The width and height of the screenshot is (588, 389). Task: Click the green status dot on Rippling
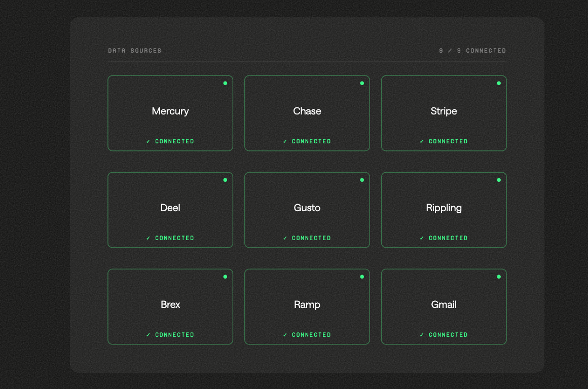point(499,180)
